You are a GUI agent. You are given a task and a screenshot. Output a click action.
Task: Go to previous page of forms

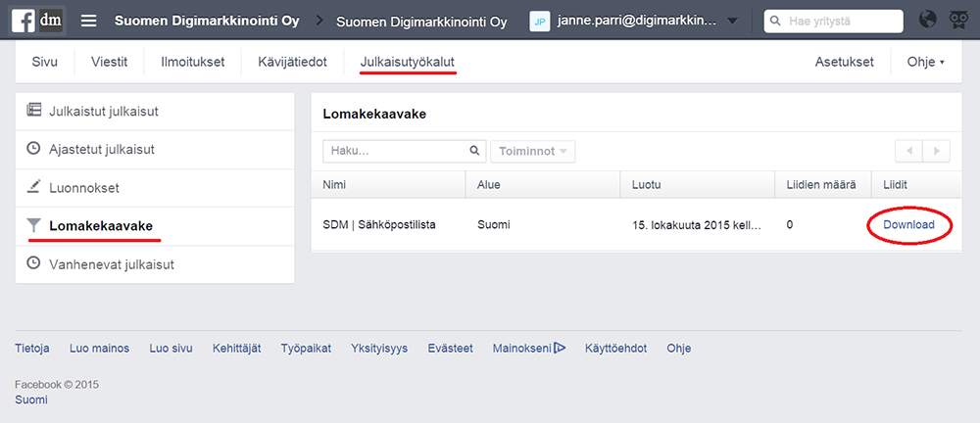908,151
